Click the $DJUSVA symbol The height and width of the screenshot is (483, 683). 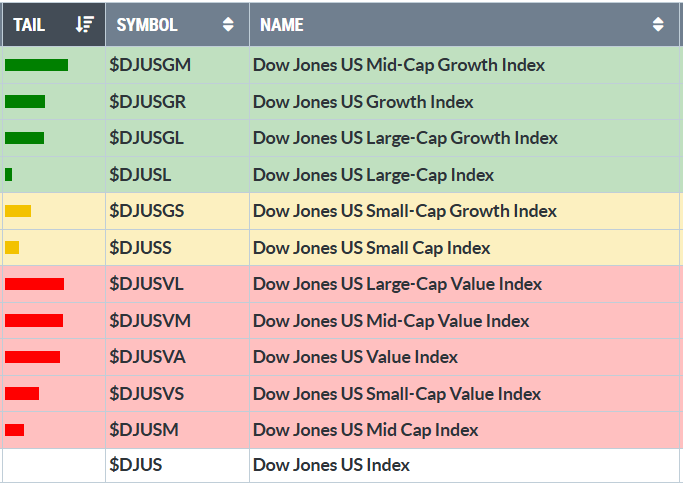point(147,357)
